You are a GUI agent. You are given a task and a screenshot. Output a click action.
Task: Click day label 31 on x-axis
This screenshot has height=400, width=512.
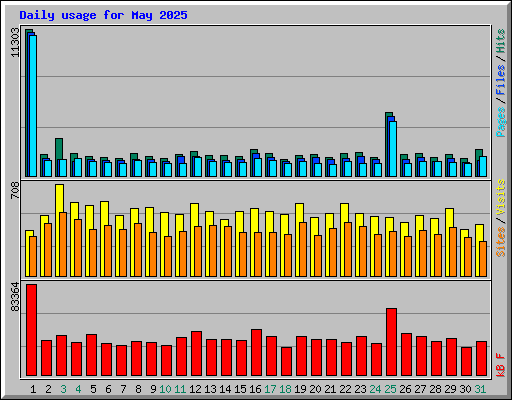coord(480,389)
